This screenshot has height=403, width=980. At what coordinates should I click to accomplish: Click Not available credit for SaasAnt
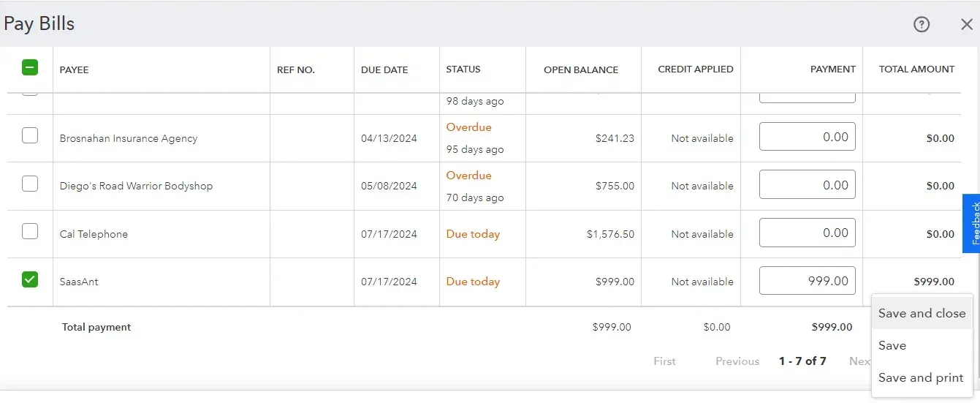pos(702,282)
